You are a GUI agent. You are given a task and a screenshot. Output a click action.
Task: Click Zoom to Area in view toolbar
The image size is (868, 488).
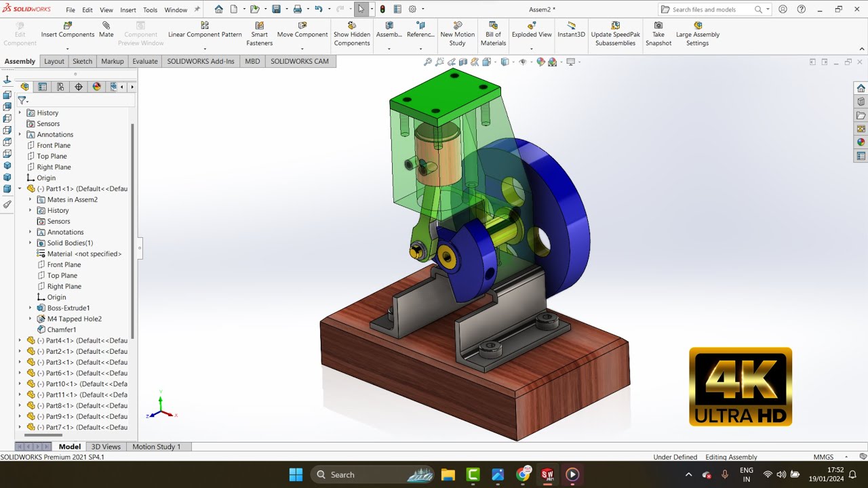(x=439, y=62)
